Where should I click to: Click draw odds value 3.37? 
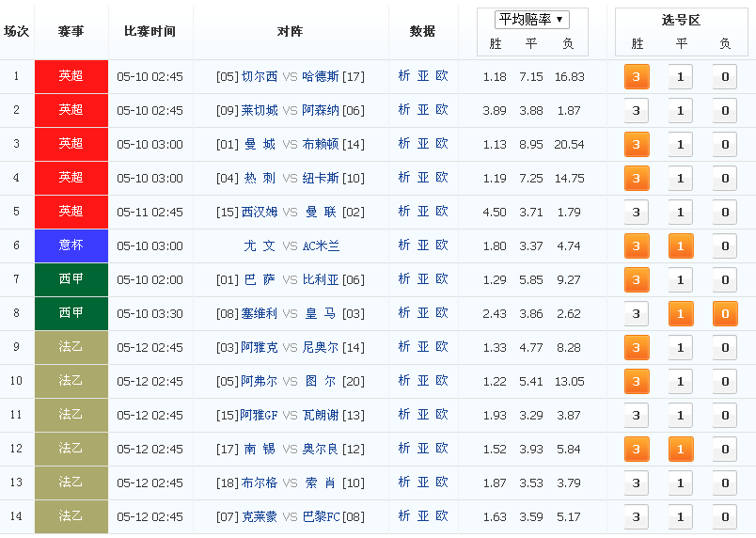(x=531, y=246)
